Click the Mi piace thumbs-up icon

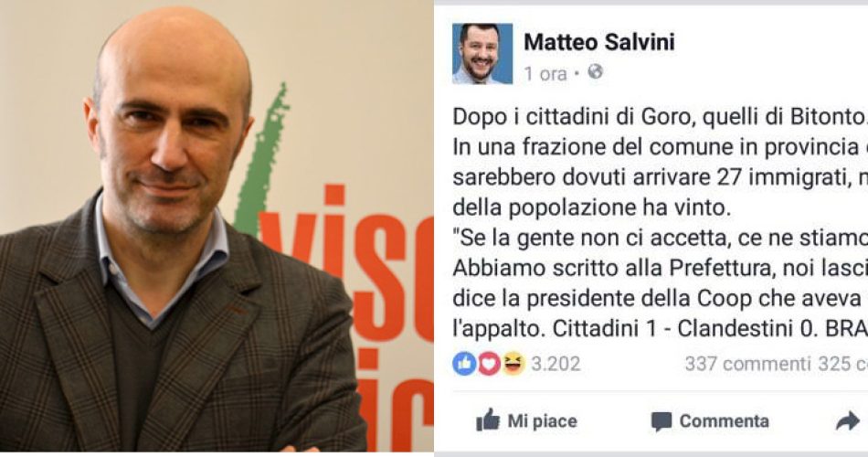pos(488,420)
